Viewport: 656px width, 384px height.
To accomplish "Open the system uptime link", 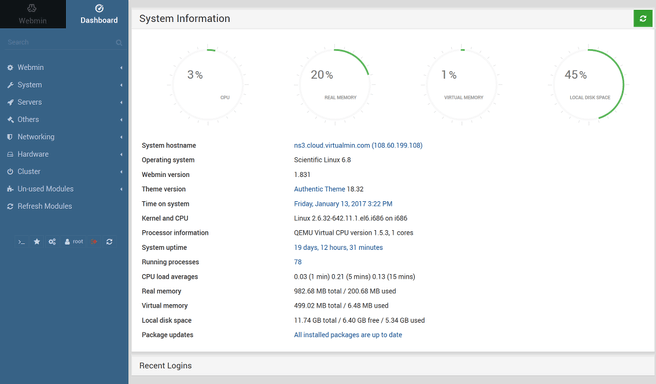I will [x=338, y=248].
